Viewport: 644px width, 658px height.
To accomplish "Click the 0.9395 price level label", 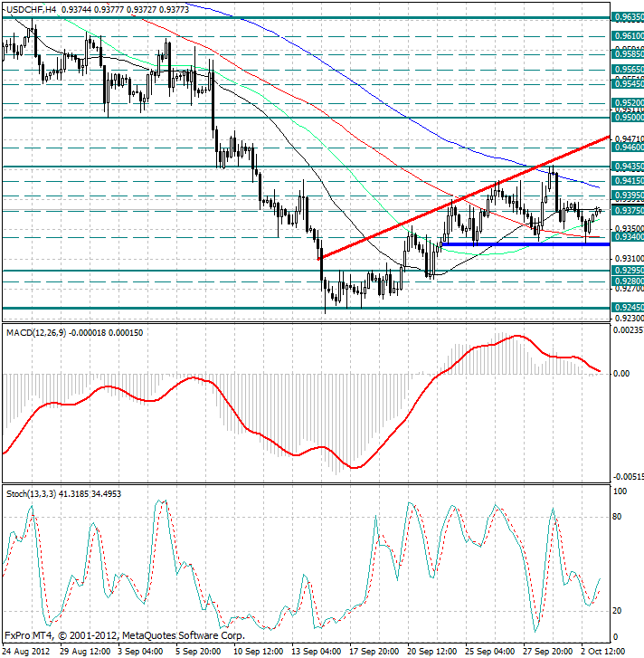I will (x=628, y=195).
